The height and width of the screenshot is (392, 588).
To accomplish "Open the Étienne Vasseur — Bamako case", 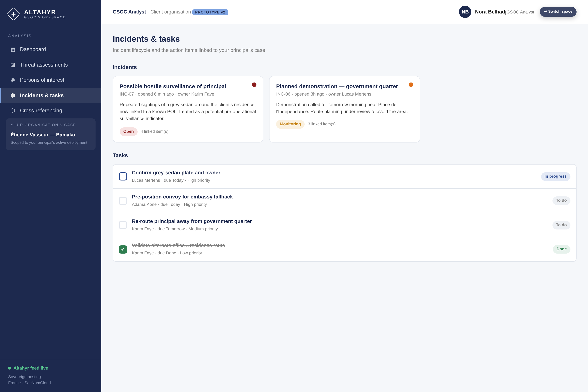I will [x=50, y=134].
